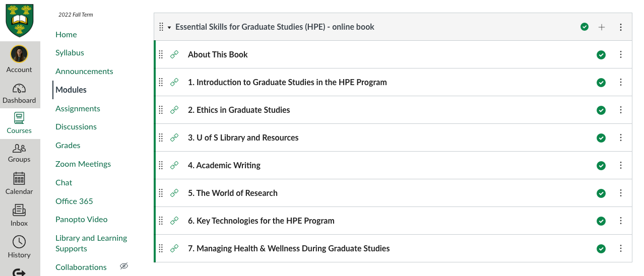Open the module header three-dot options menu

pos(621,27)
